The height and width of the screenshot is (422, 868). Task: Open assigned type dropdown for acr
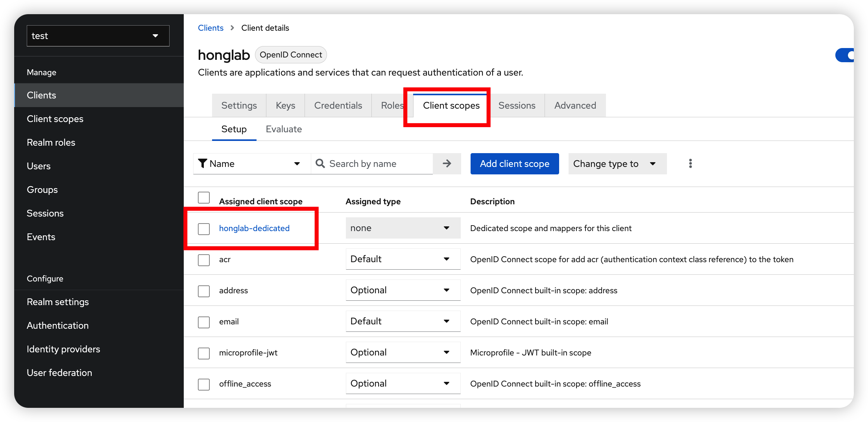pyautogui.click(x=403, y=259)
